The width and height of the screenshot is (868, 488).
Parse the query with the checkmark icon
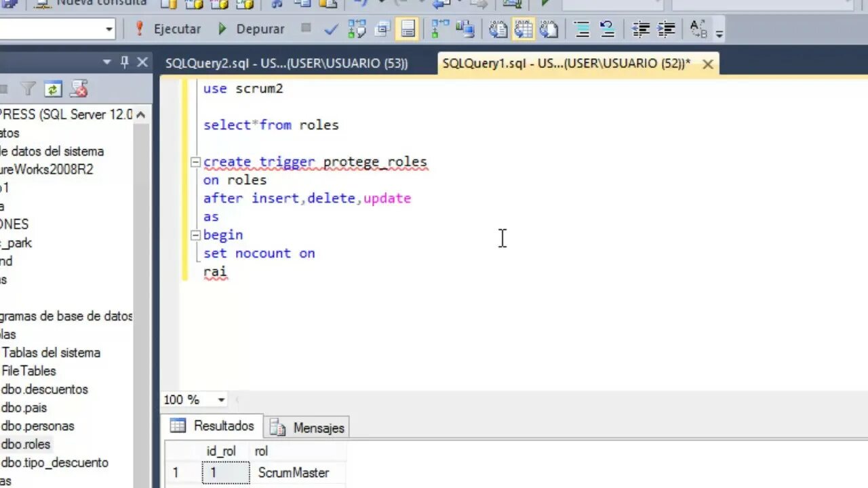(x=331, y=29)
